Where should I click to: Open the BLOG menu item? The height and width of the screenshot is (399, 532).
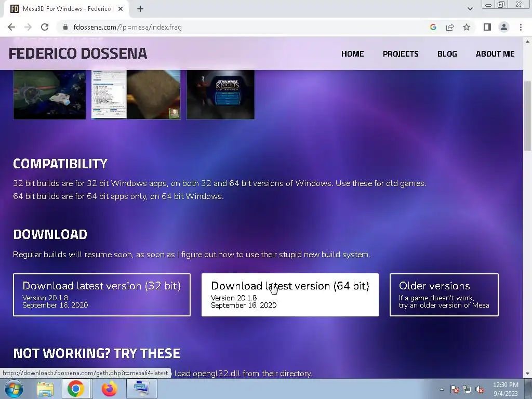click(x=447, y=54)
